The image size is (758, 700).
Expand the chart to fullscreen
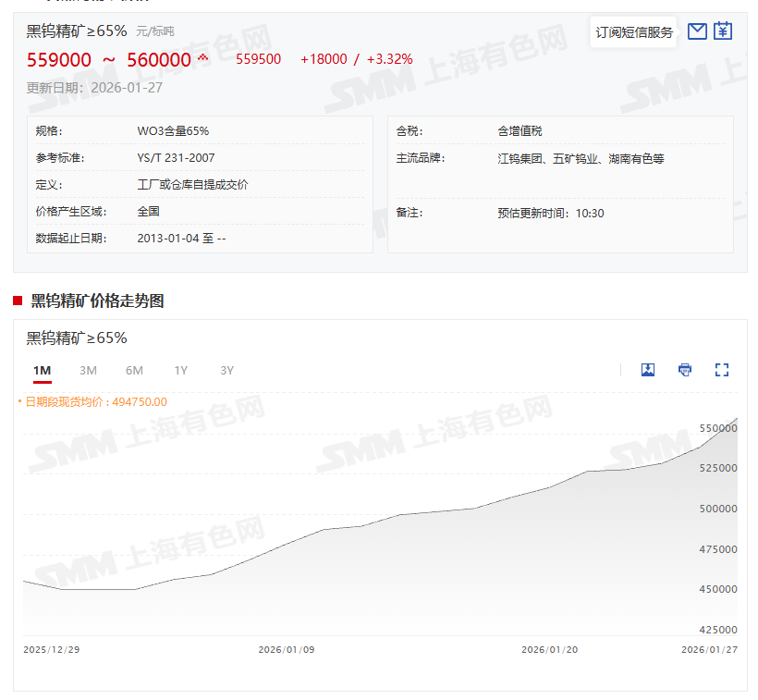[x=722, y=370]
